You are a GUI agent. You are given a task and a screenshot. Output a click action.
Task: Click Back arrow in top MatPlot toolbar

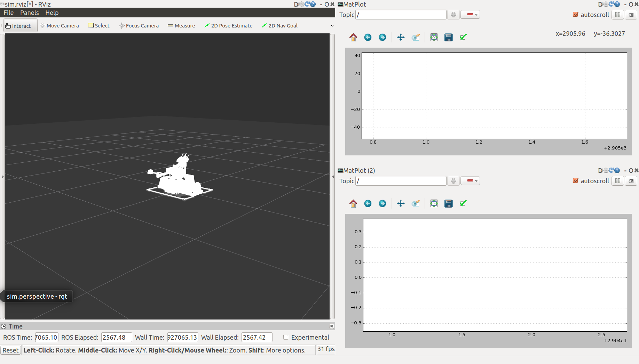pos(368,37)
